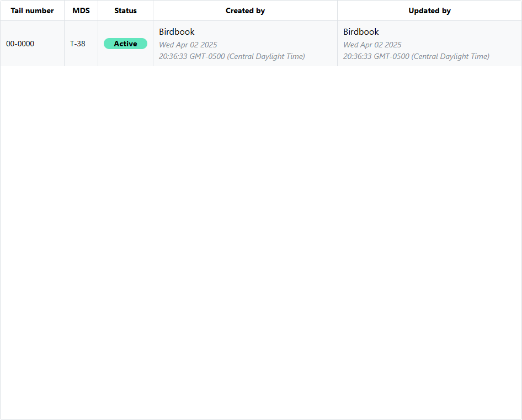Viewport: 522px width, 420px height.
Task: Click GMT-0500 text in Updated by cell
Action: tap(391, 56)
